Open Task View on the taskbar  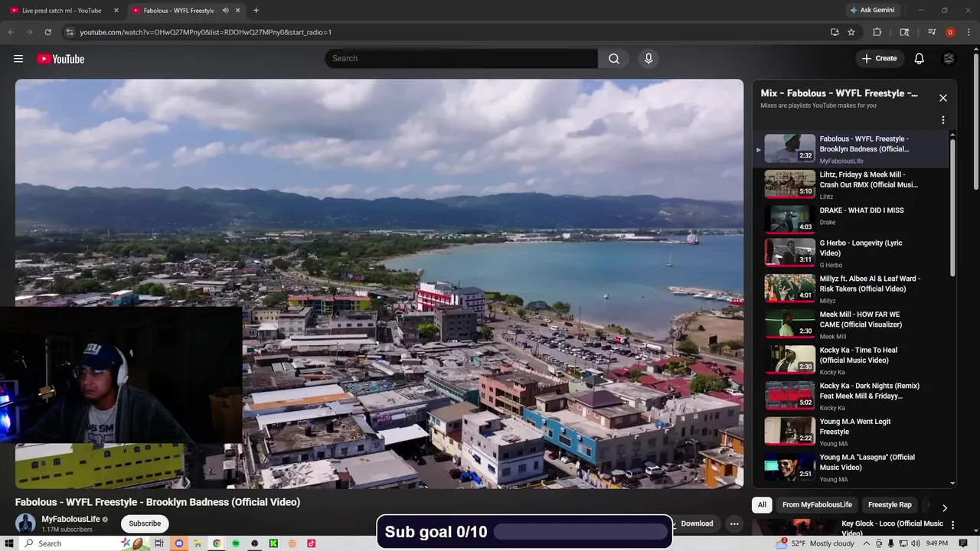tap(160, 543)
